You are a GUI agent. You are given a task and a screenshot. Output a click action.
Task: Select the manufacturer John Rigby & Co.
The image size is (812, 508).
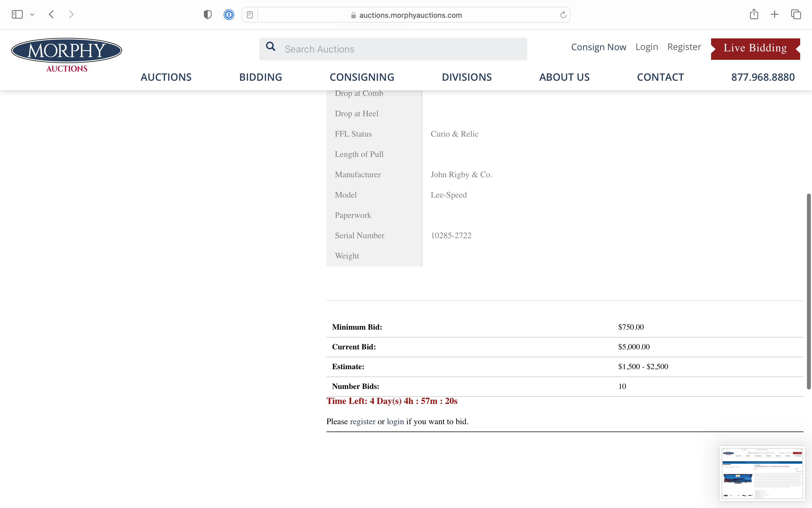click(x=461, y=174)
